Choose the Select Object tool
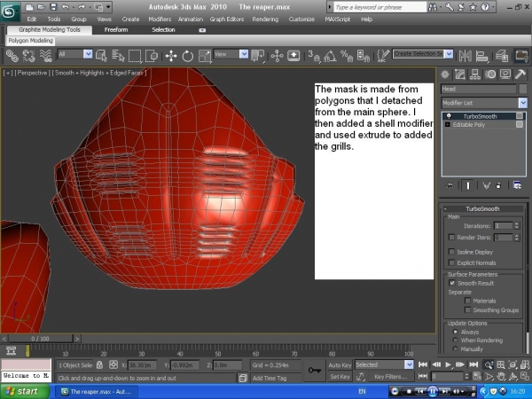The image size is (532, 399). (101, 56)
